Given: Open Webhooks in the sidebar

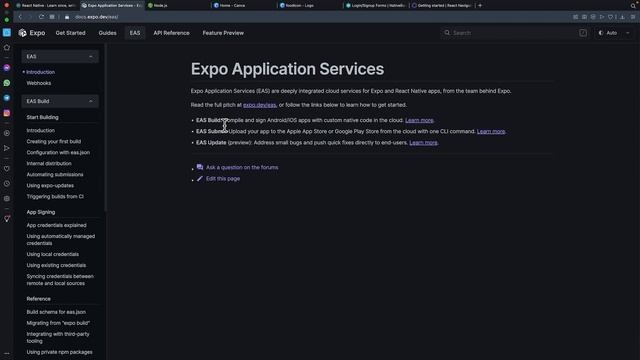Looking at the screenshot, I should point(39,83).
